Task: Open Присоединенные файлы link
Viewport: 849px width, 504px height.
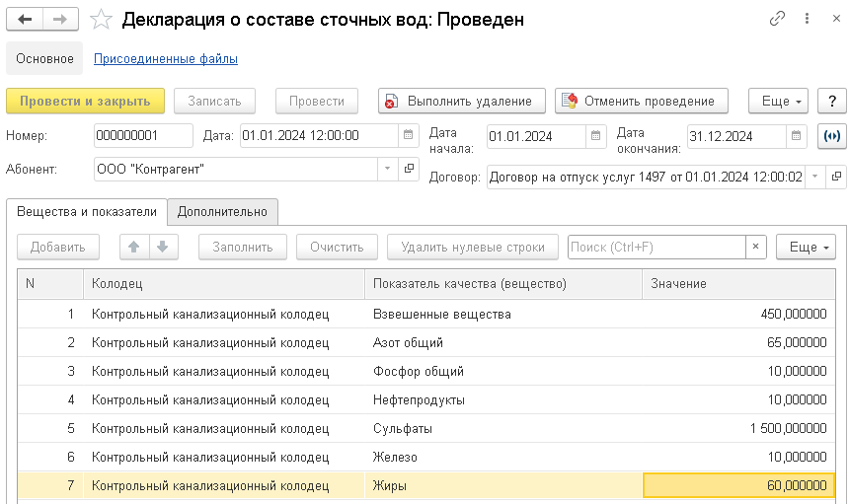Action: (x=166, y=59)
